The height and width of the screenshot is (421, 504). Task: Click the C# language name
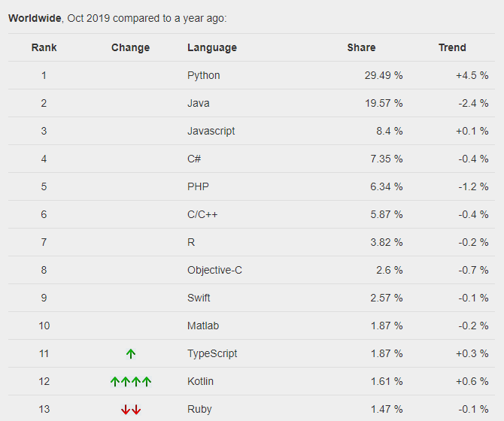tap(194, 159)
